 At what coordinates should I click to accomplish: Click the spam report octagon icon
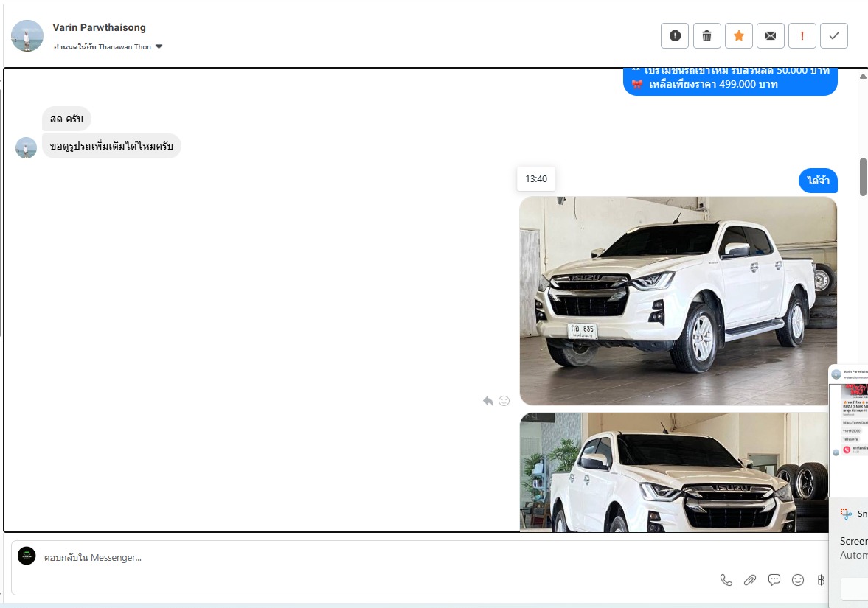[x=675, y=35]
